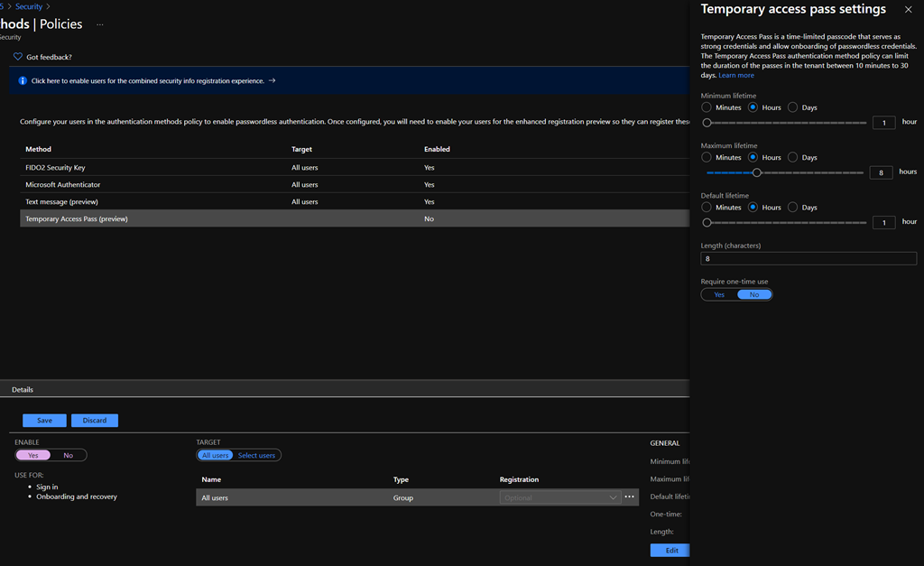Open the Learn more link
Image resolution: width=924 pixels, height=566 pixels.
(x=736, y=75)
